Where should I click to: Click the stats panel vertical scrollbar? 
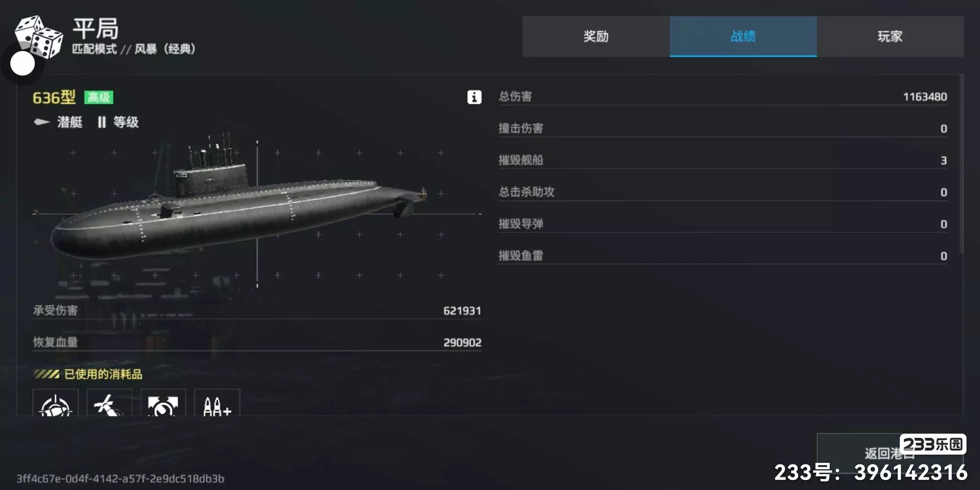click(961, 163)
